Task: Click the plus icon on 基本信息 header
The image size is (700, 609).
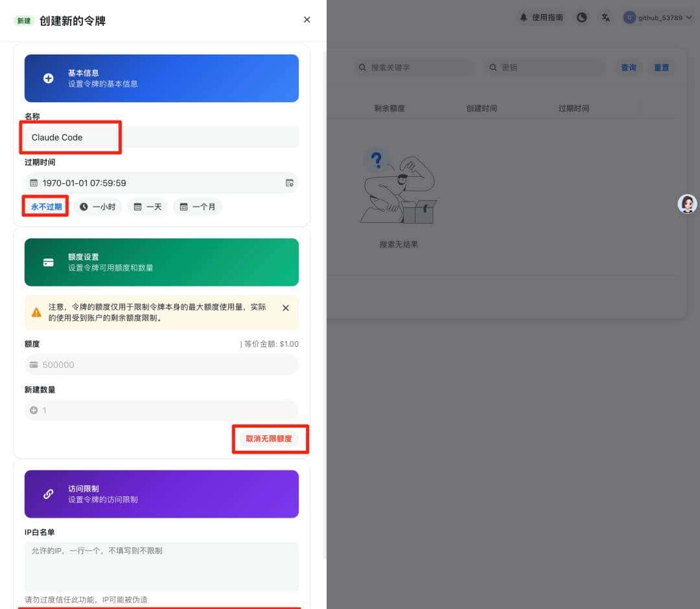Action: (48, 78)
